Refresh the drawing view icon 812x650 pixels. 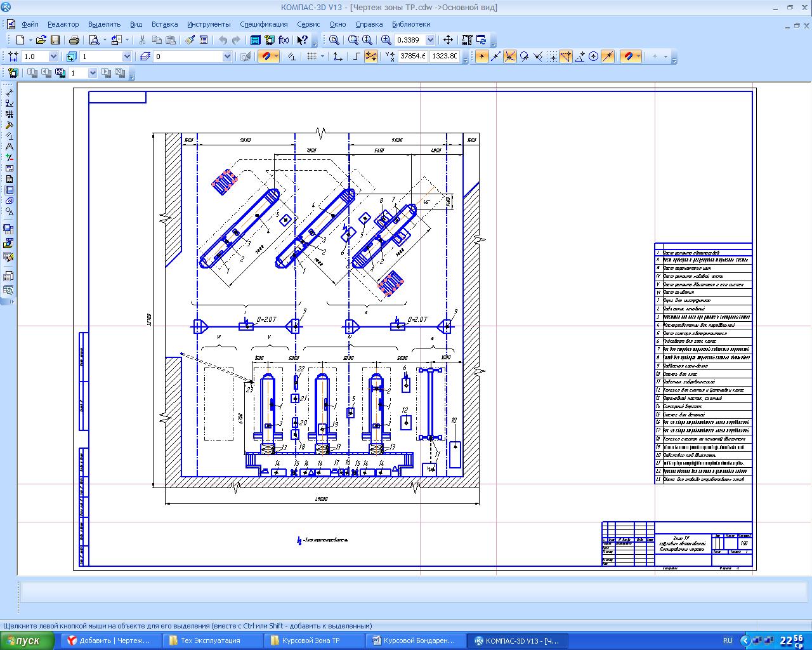tap(481, 39)
